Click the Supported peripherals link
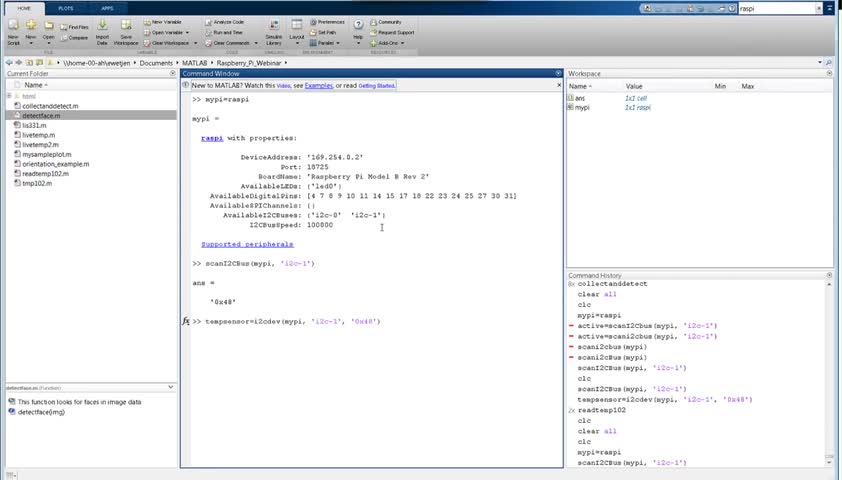Screen dimensions: 842x480 (247, 244)
